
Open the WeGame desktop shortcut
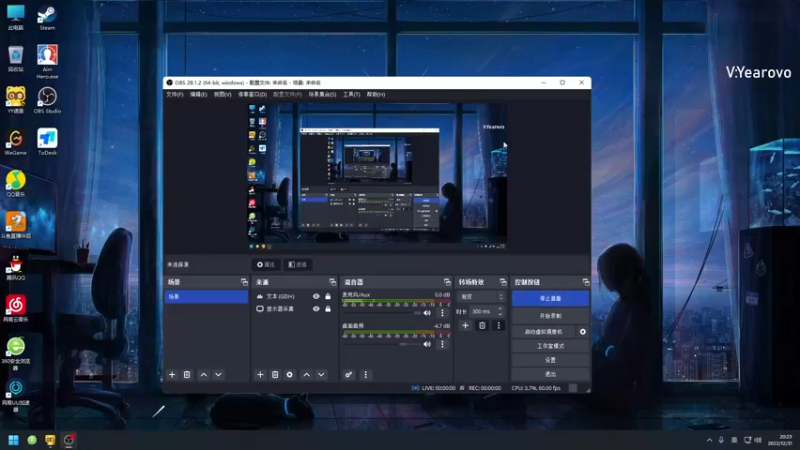coord(15,142)
